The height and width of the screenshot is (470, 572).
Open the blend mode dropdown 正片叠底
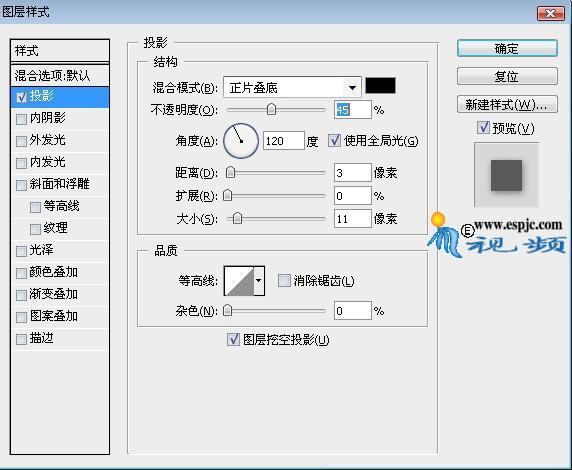(x=292, y=87)
